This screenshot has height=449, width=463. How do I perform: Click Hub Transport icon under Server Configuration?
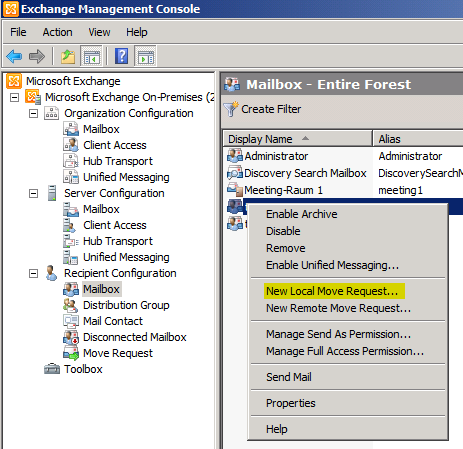click(x=71, y=241)
